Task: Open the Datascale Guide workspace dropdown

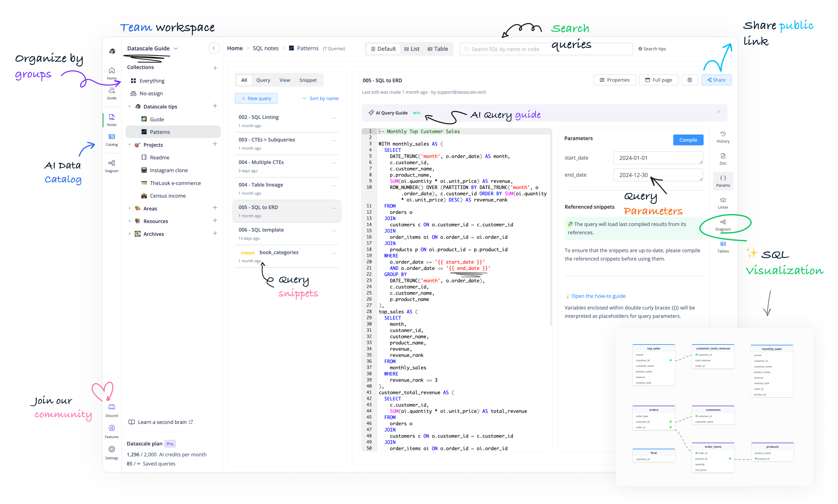Action: (152, 49)
